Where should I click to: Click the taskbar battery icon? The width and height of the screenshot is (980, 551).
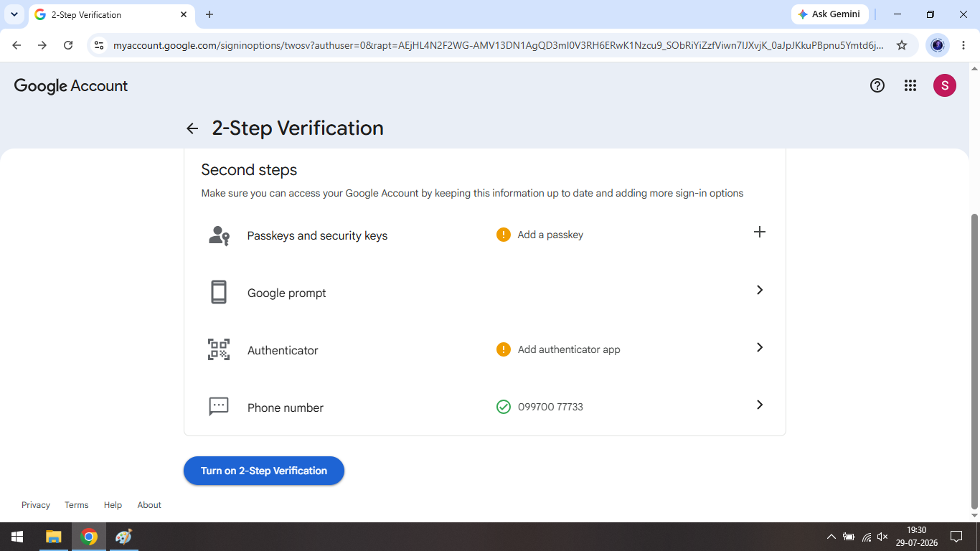(849, 537)
